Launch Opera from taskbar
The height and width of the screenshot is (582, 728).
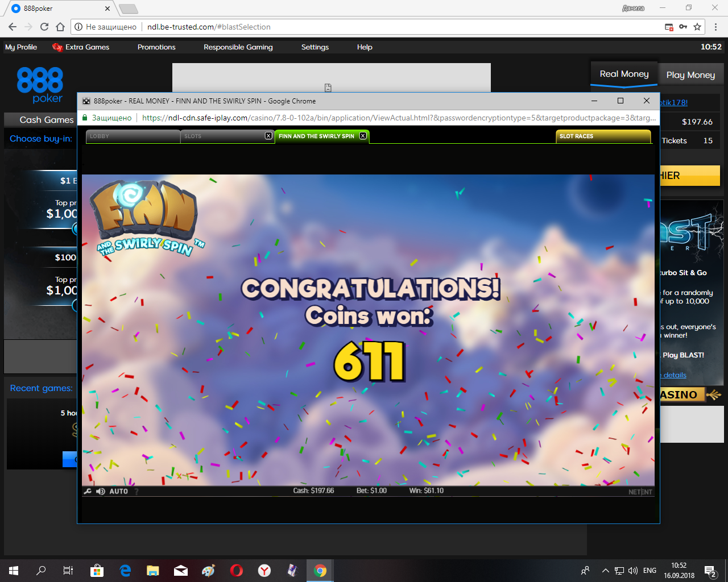tap(237, 571)
